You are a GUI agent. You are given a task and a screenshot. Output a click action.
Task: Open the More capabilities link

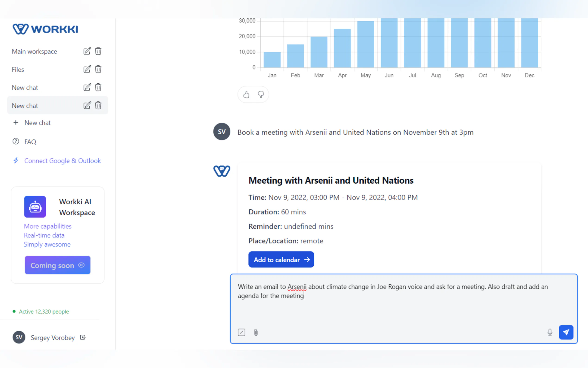pos(48,226)
